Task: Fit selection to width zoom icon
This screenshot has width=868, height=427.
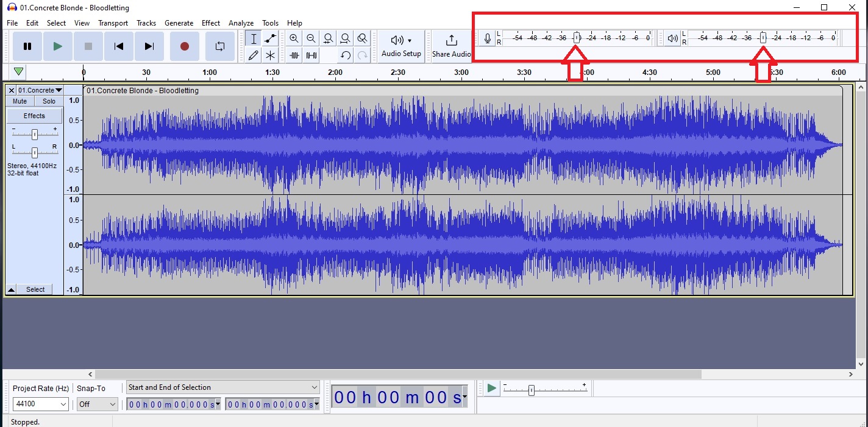Action: (x=328, y=38)
